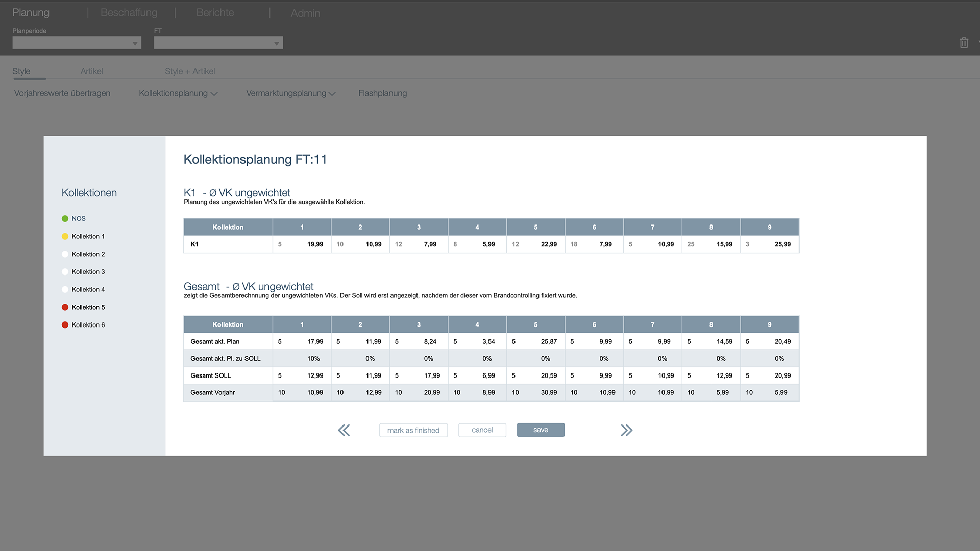Edit K1 price 19,99 in column 1

pos(314,244)
